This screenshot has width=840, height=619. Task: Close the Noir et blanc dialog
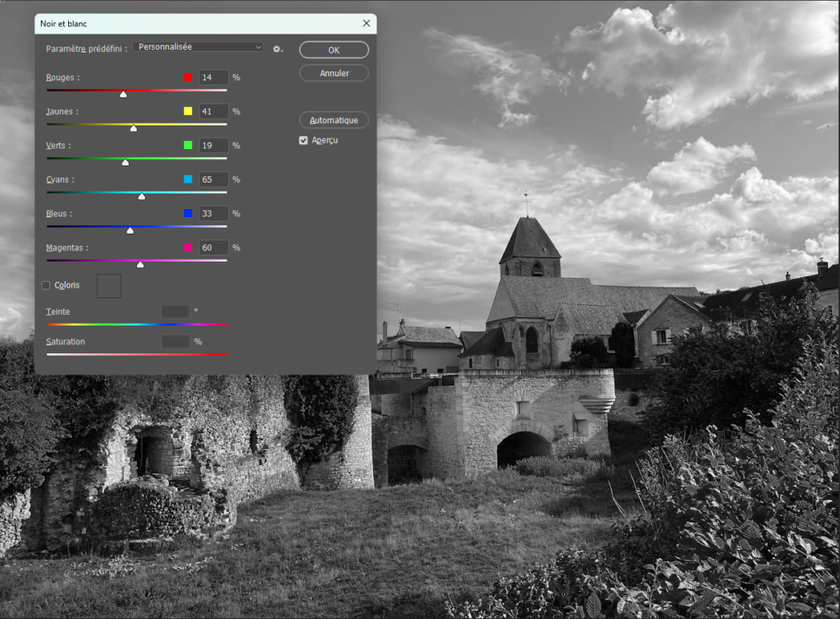coord(367,23)
